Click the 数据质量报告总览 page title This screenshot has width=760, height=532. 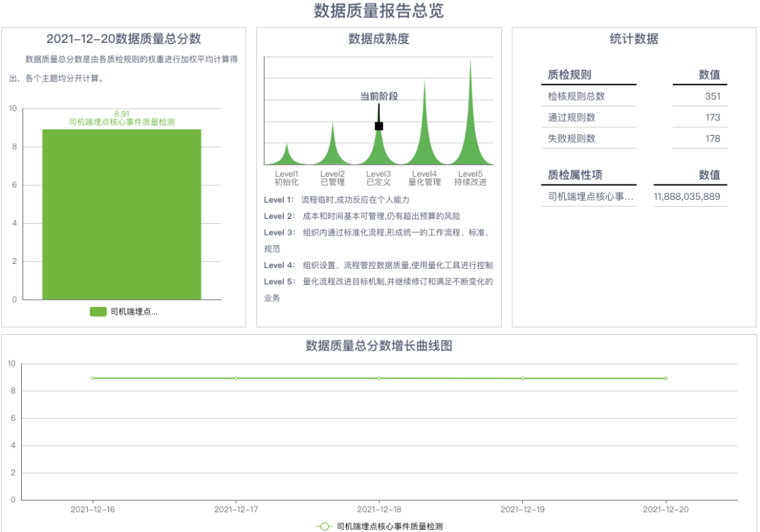(379, 11)
